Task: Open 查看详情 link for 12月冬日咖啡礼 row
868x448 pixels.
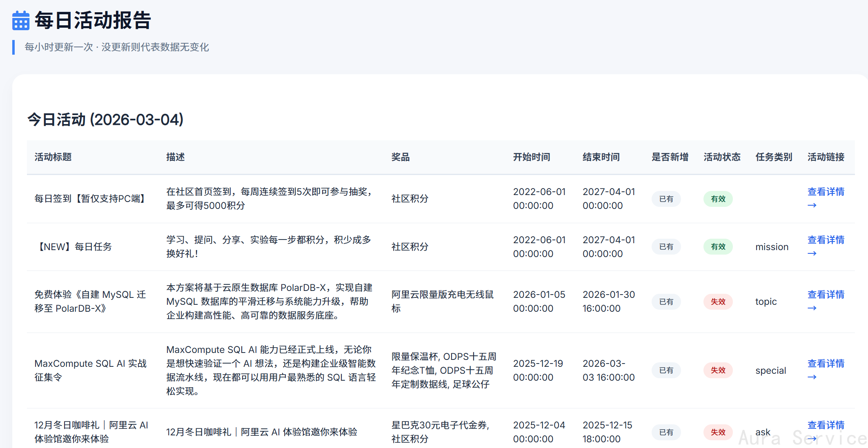Action: [x=826, y=432]
